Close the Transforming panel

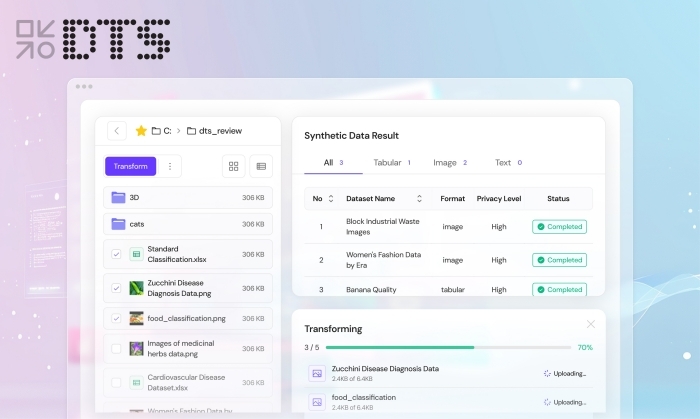(591, 324)
